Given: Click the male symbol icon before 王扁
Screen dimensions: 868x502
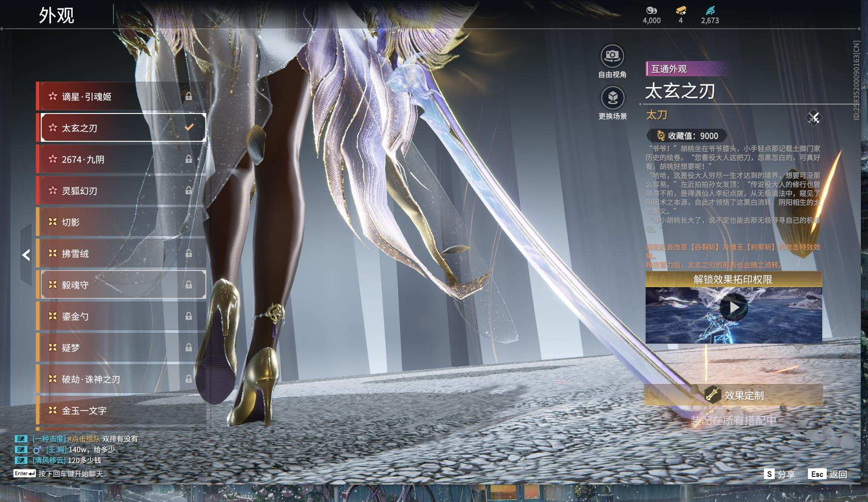Looking at the screenshot, I should click(38, 450).
